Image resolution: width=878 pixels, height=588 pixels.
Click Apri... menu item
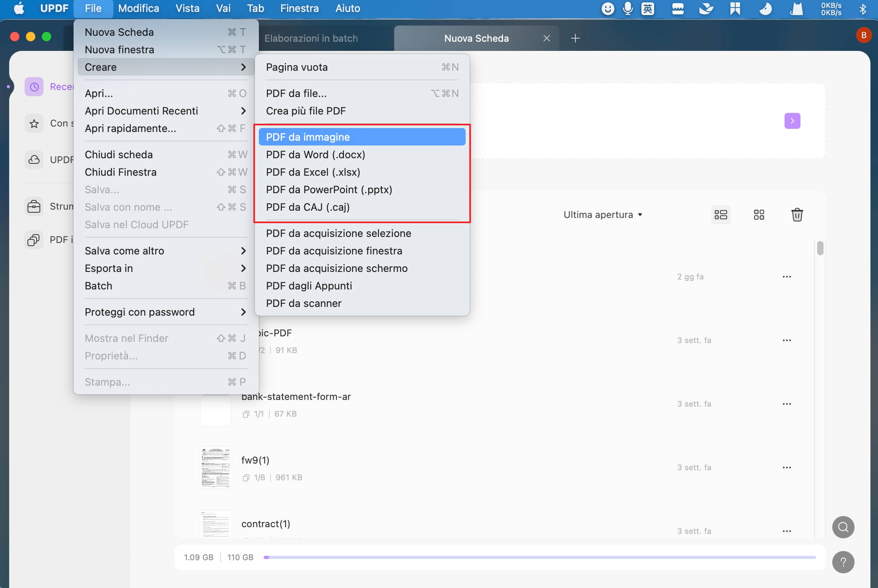point(166,93)
